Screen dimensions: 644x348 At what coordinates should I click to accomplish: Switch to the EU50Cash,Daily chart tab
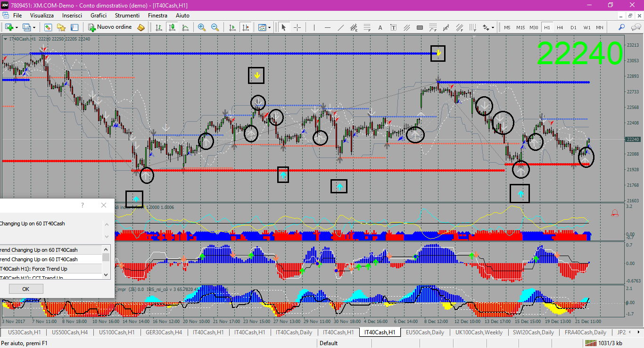tap(425, 332)
